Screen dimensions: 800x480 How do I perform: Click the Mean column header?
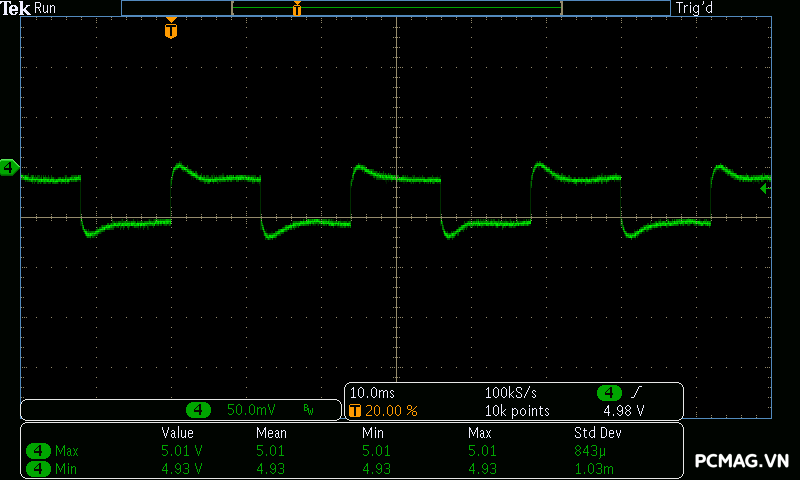[x=271, y=433]
